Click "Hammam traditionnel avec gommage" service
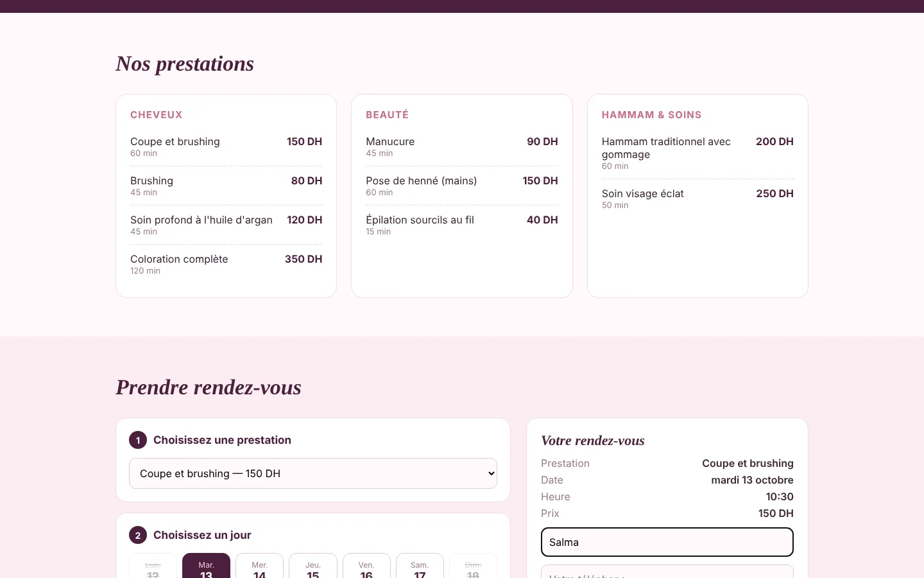The height and width of the screenshot is (578, 924). click(x=666, y=148)
